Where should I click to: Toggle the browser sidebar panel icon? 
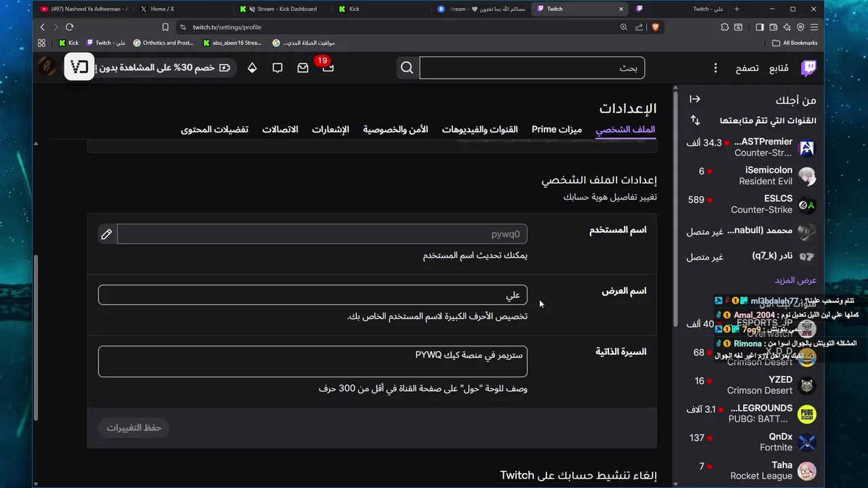[759, 27]
